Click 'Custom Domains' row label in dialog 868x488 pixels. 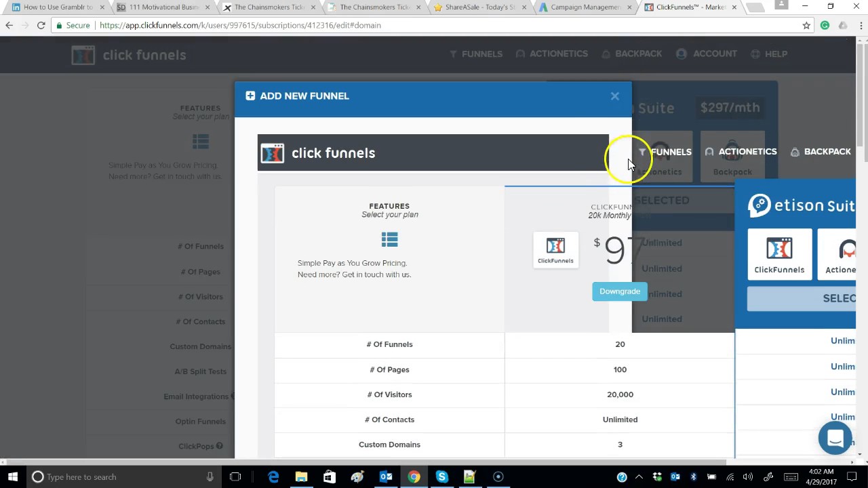tap(389, 445)
